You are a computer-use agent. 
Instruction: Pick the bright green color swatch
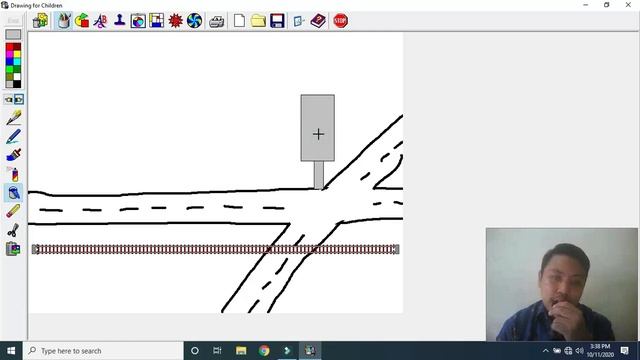tap(9, 69)
